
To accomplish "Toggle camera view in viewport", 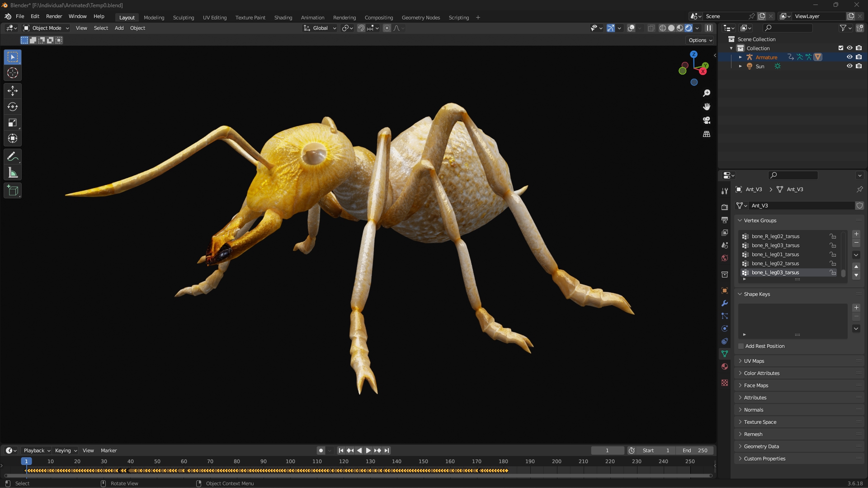I will (x=707, y=121).
